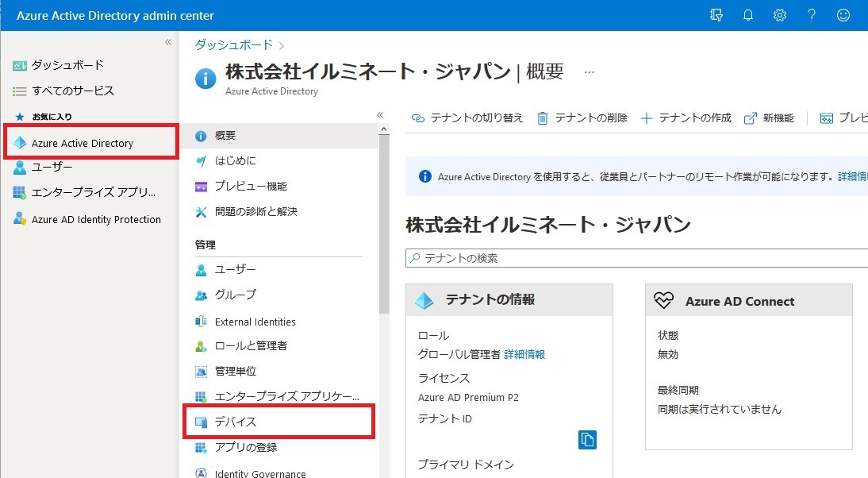This screenshot has width=868, height=478.
Task: Collapse the left navigation sidebar
Action: coord(167,42)
